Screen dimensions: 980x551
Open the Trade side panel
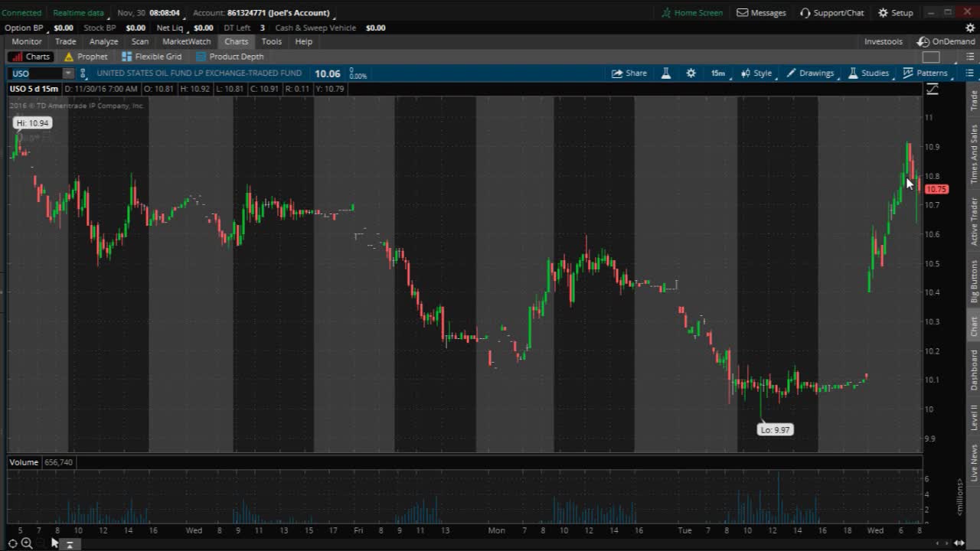click(974, 100)
